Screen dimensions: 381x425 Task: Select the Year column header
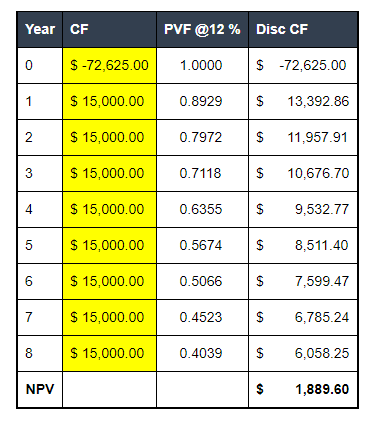tap(40, 29)
